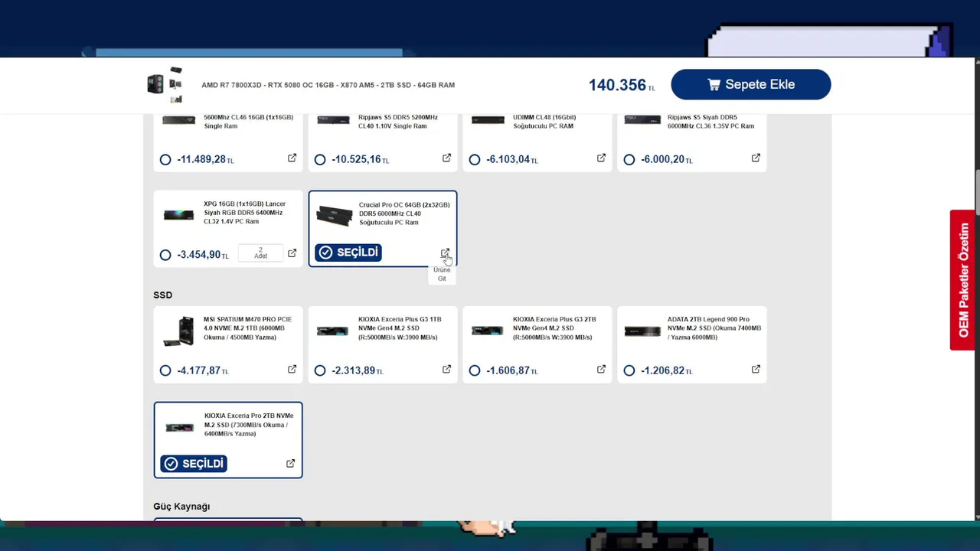Image resolution: width=980 pixels, height=551 pixels.
Task: Click MSI SPATIUM M470 PRO product name
Action: (x=248, y=328)
